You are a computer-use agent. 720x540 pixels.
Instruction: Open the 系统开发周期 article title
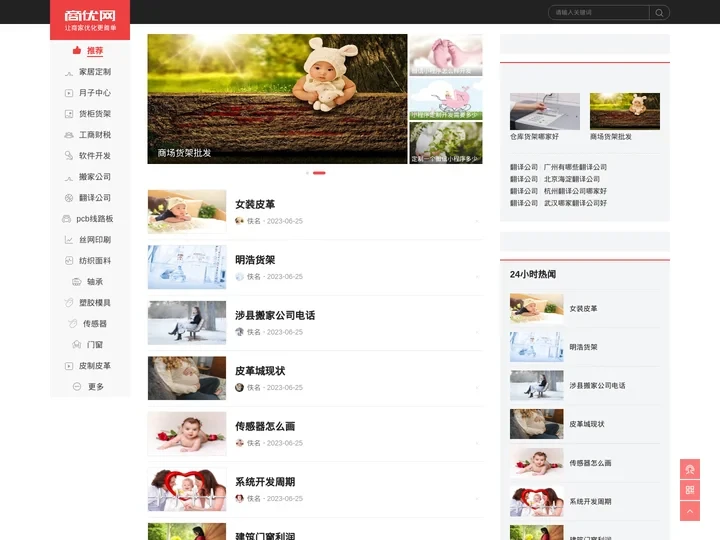(x=265, y=482)
